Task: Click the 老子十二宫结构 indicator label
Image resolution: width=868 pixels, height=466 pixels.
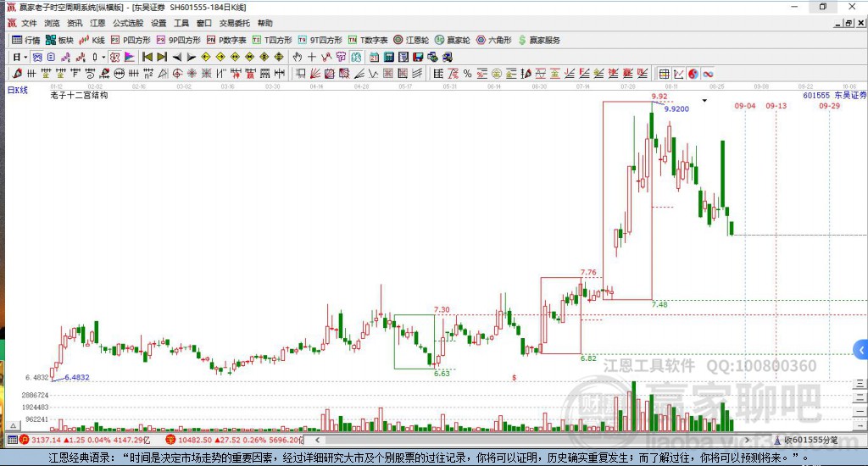Action: (x=79, y=95)
